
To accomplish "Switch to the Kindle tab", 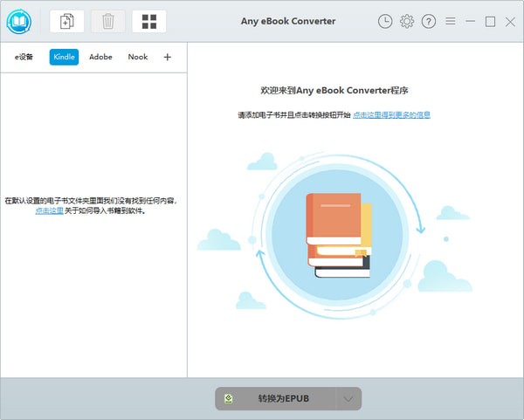I will coord(64,57).
